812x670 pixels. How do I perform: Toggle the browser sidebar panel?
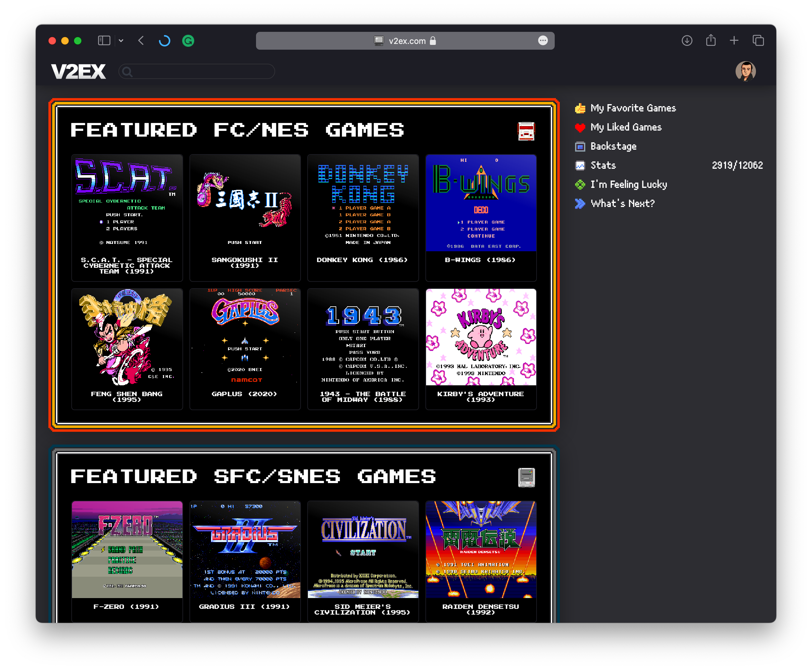(104, 40)
